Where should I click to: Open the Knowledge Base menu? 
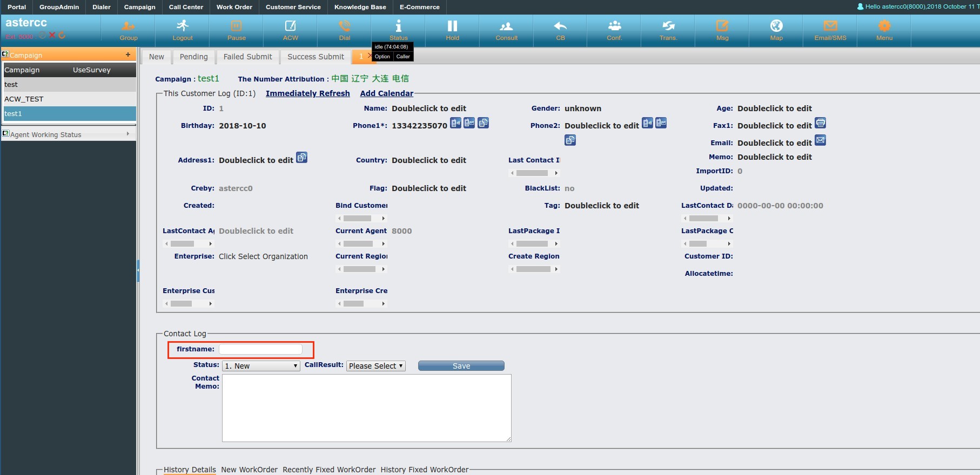pyautogui.click(x=360, y=7)
